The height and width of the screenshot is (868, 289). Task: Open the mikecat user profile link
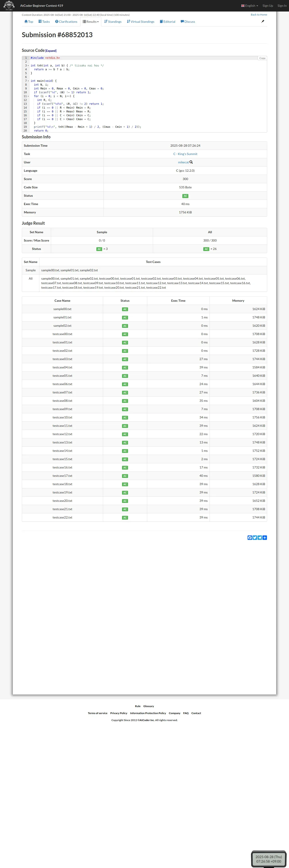tap(183, 162)
